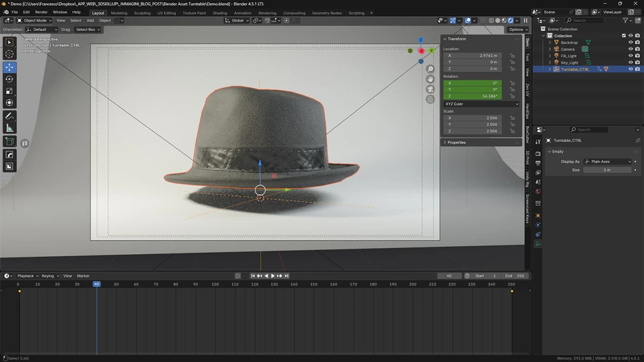This screenshot has height=362, width=644.
Task: Open the Options dropdown
Action: 517,29
